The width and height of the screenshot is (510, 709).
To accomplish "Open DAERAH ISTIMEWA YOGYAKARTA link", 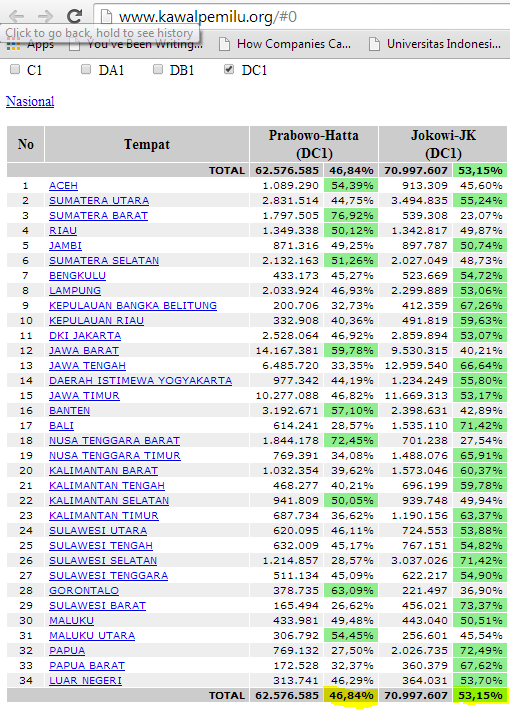I will click(x=140, y=380).
